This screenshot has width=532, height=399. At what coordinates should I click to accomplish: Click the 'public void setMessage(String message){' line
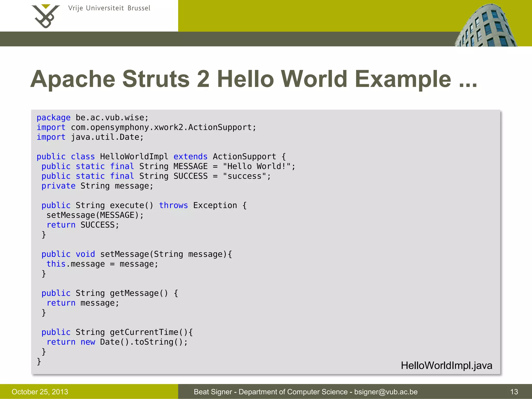[x=137, y=254]
